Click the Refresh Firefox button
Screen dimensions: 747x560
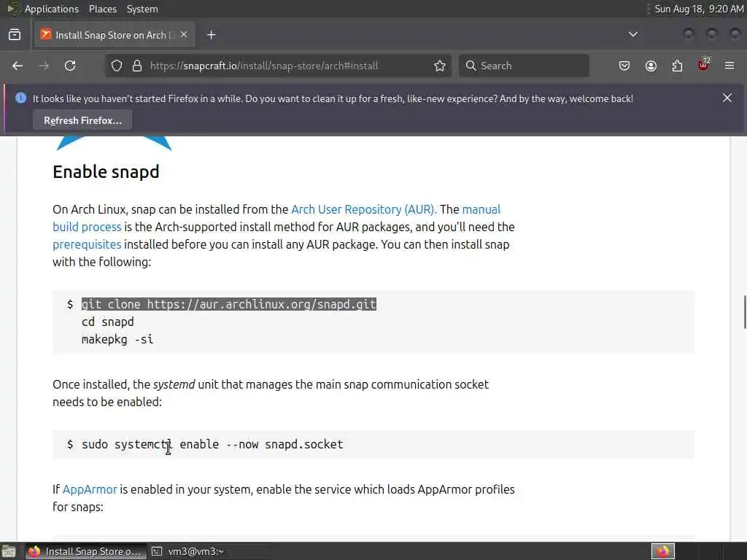click(x=82, y=120)
